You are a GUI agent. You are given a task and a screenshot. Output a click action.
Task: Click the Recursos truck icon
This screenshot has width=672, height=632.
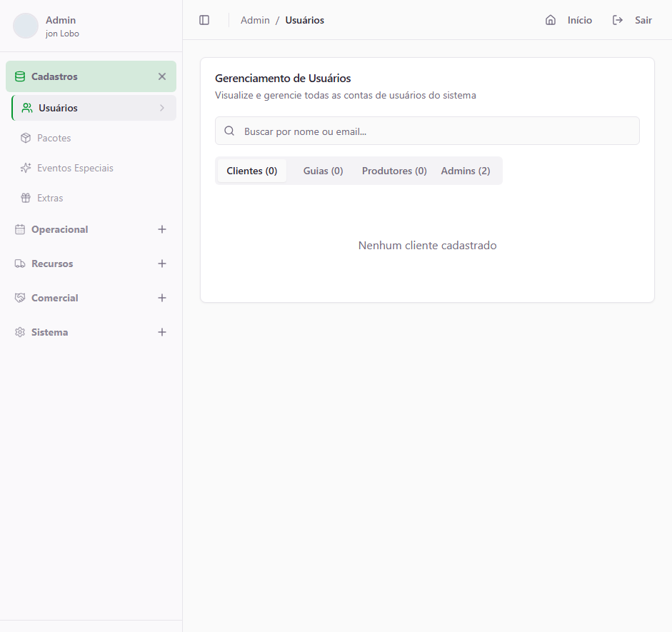[x=20, y=264]
